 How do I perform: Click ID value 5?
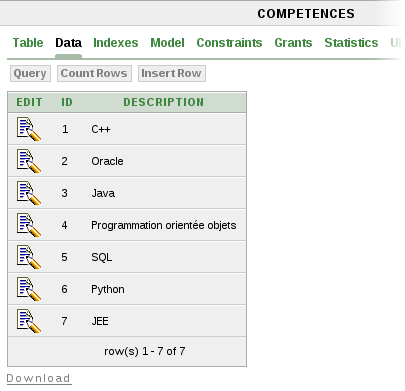(x=65, y=257)
